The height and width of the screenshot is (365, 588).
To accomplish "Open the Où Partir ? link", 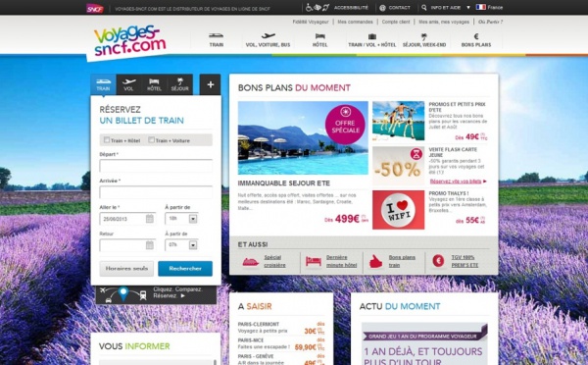I will point(491,22).
